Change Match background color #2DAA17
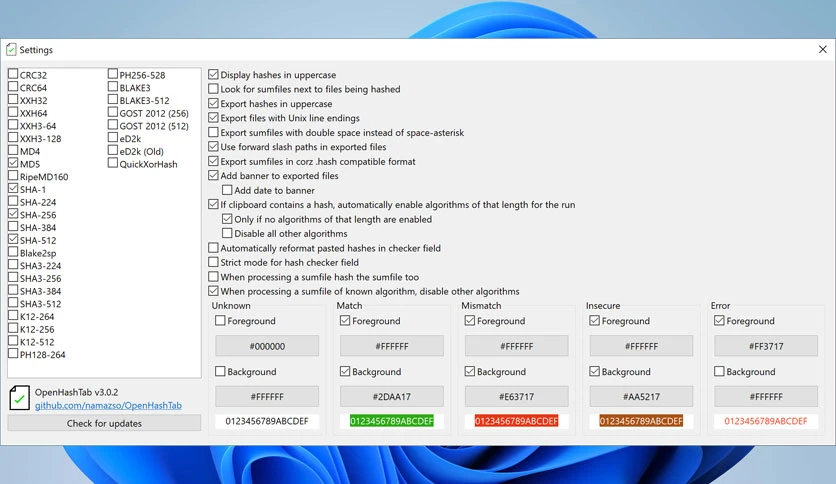 click(x=392, y=397)
